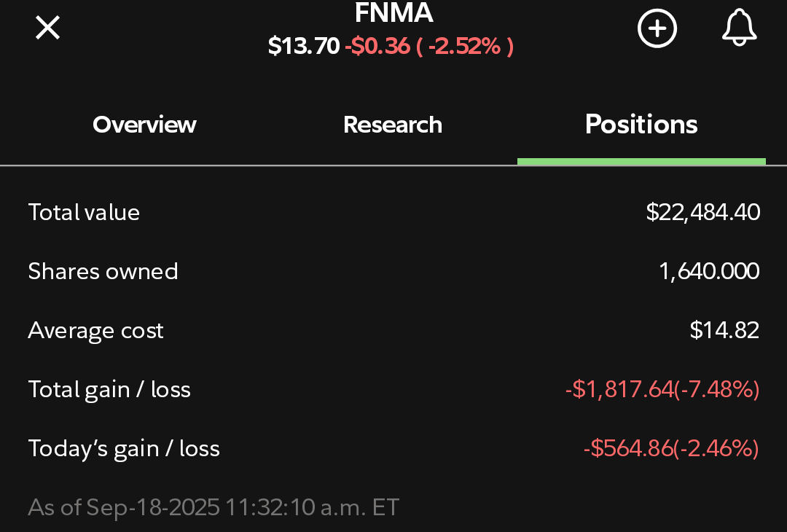Close the FNMA quote screen
The width and height of the screenshot is (787, 532).
point(47,28)
